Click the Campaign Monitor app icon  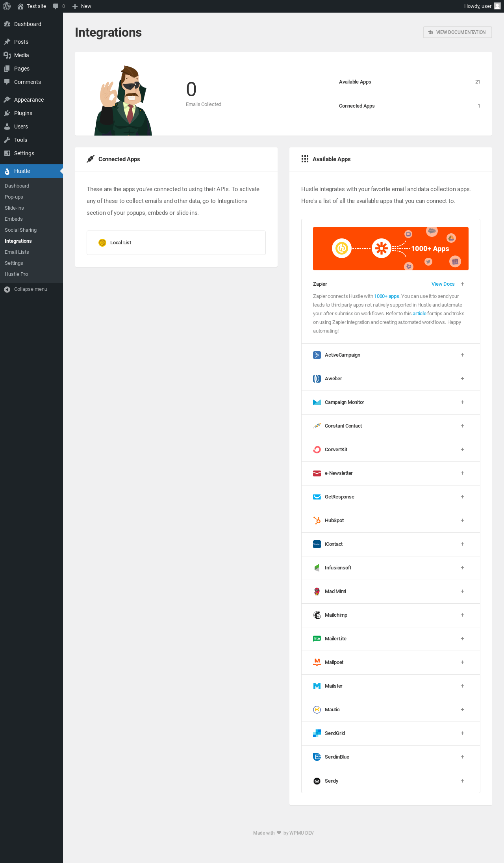tap(317, 402)
